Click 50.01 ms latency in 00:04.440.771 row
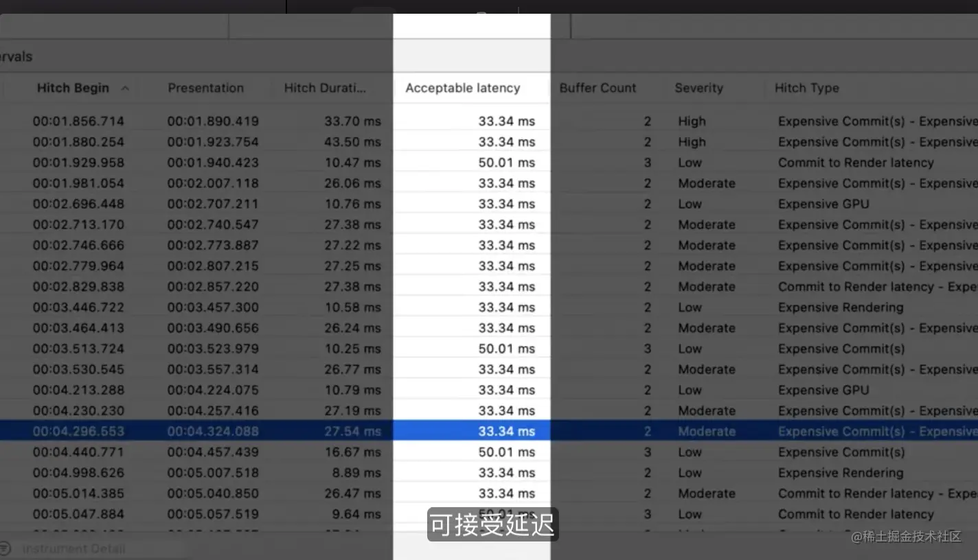 point(507,452)
